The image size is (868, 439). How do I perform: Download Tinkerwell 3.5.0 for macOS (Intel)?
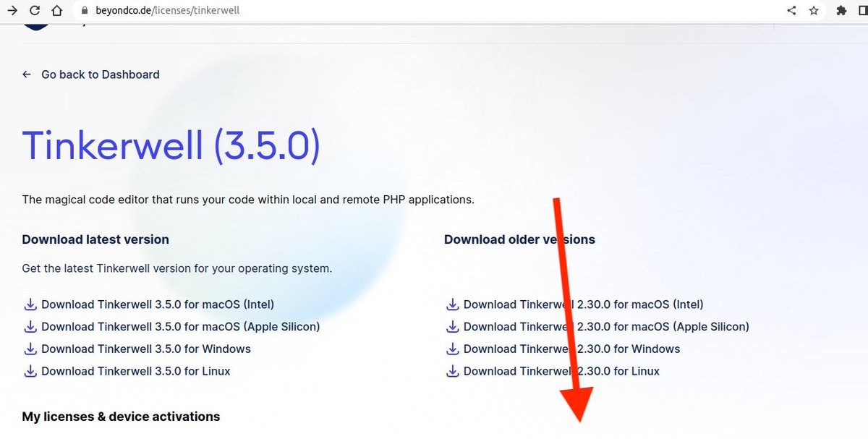coord(158,304)
